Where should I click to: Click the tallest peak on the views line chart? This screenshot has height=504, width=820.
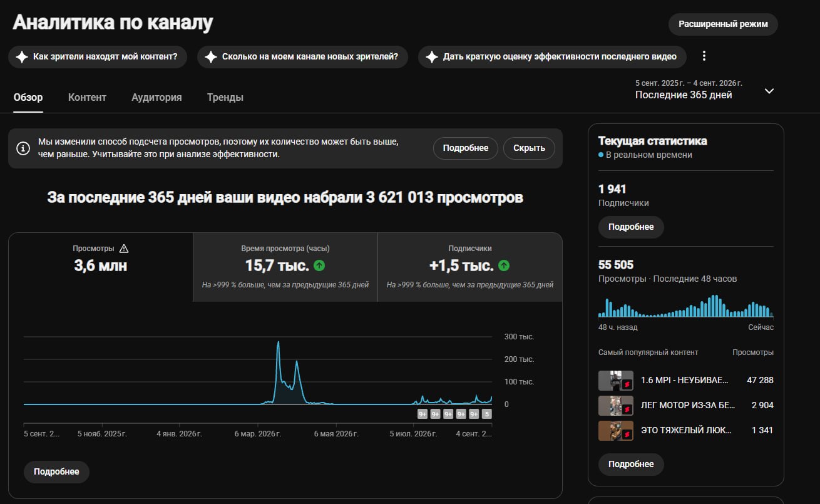point(278,343)
